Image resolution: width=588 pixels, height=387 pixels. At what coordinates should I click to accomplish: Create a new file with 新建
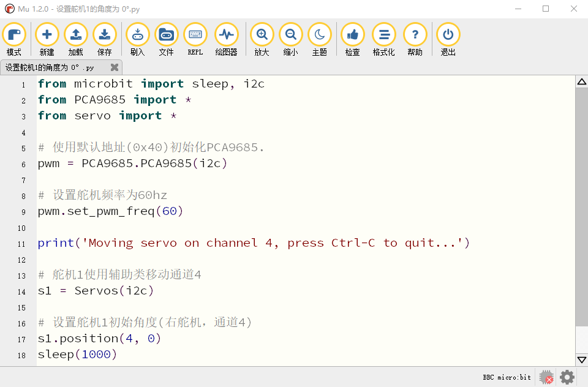tap(47, 39)
